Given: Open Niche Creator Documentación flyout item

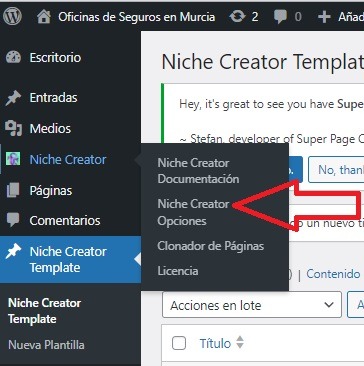Looking at the screenshot, I should pos(198,171).
